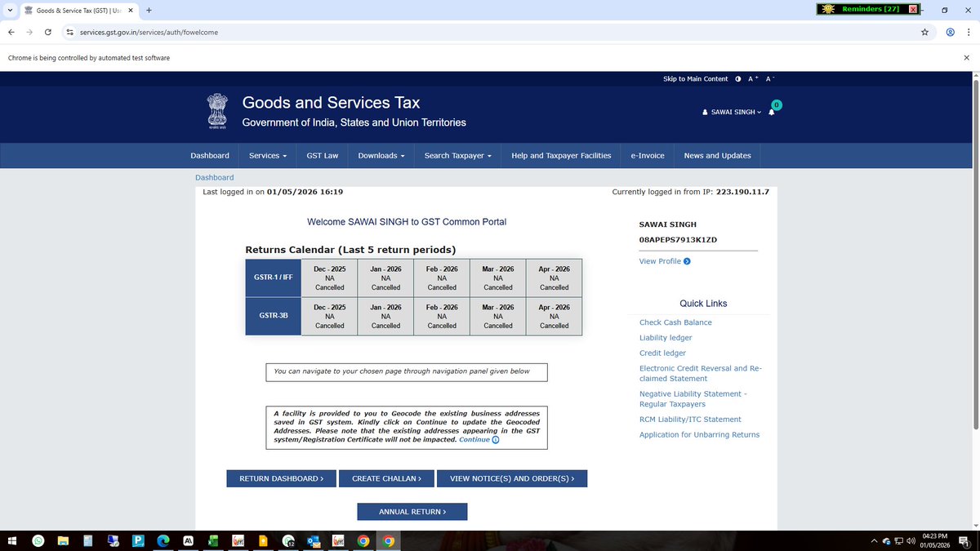Click Skip to Main Content link
This screenshot has width=980, height=551.
tap(695, 79)
